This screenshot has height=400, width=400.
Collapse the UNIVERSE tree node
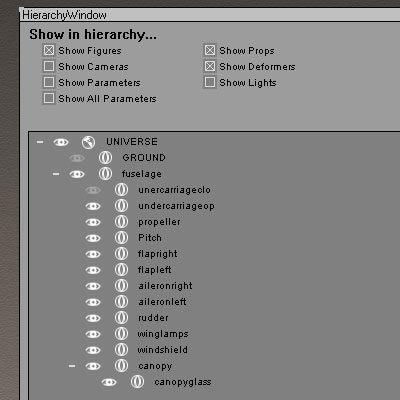pyautogui.click(x=40, y=142)
